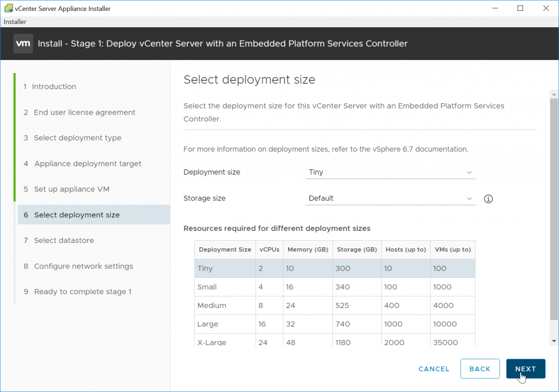559x392 pixels.
Task: Click the scrollbar down arrow
Action: 554,341
